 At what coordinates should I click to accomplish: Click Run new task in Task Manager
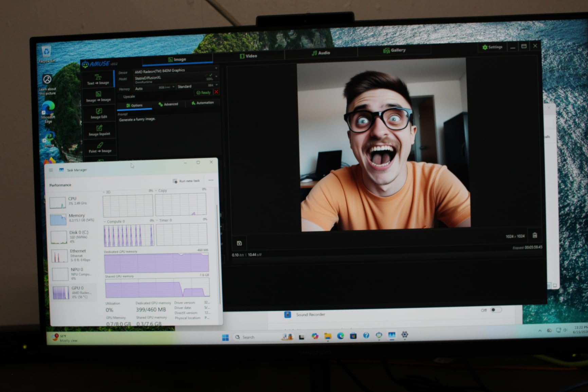coord(186,181)
